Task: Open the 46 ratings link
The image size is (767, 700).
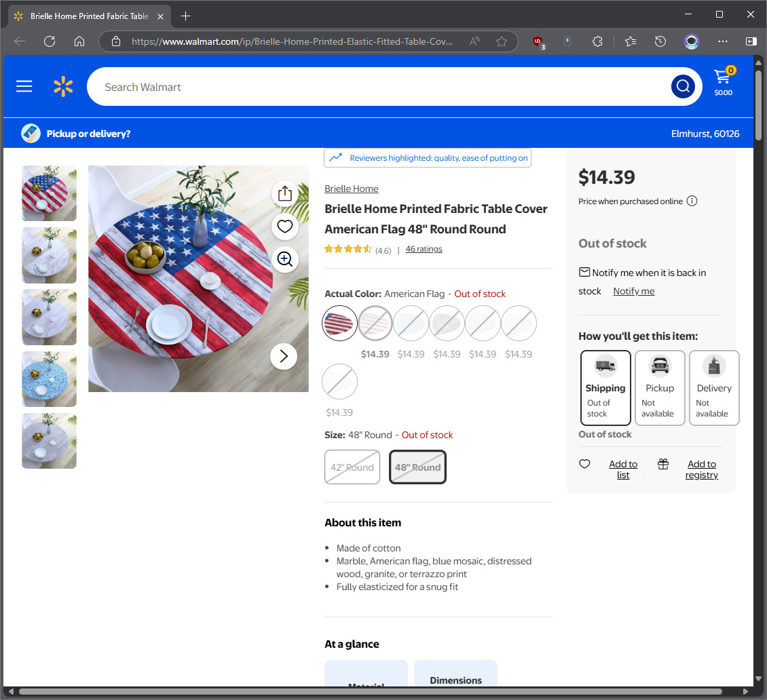Action: pyautogui.click(x=424, y=249)
